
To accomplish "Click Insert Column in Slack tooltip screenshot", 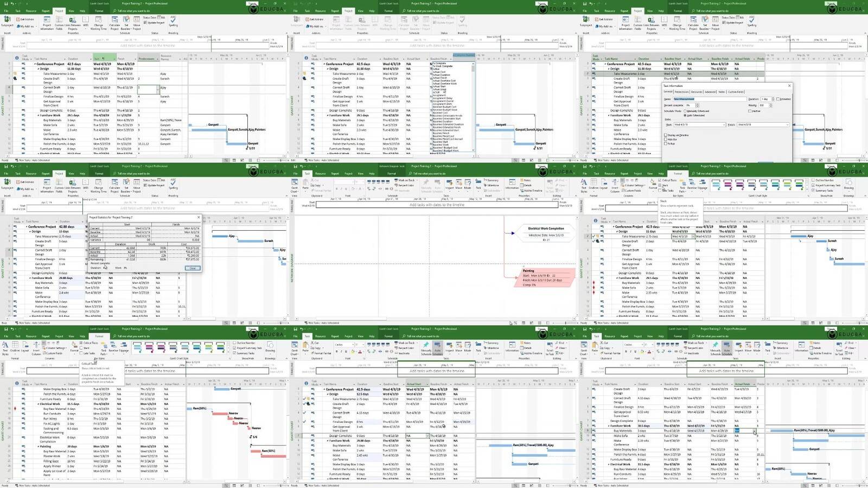I will pos(615,186).
